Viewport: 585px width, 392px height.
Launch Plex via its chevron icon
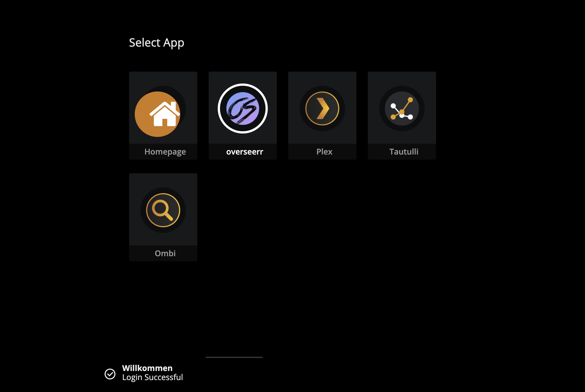pos(322,109)
